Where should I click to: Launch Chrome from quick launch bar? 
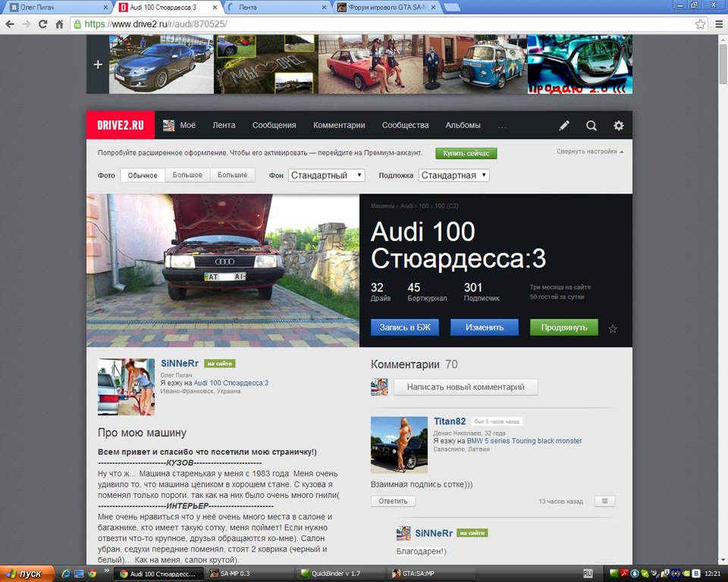(x=92, y=574)
